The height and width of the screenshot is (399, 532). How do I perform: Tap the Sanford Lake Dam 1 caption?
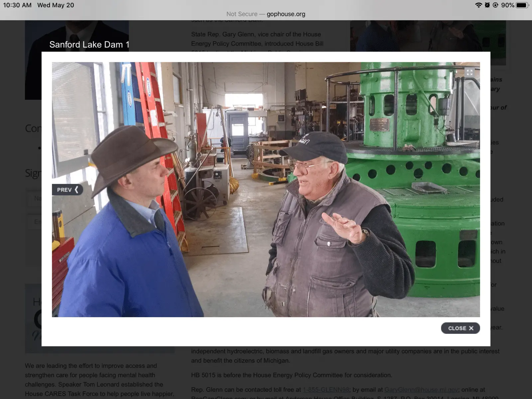[89, 45]
